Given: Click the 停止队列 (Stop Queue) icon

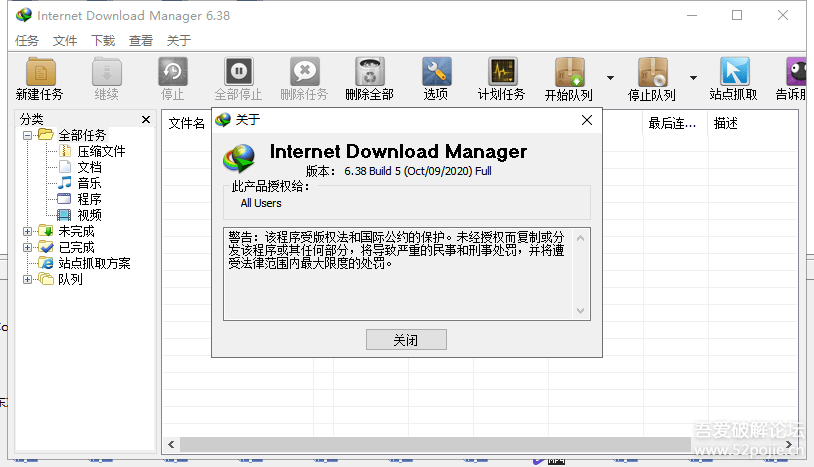Looking at the screenshot, I should pyautogui.click(x=653, y=72).
